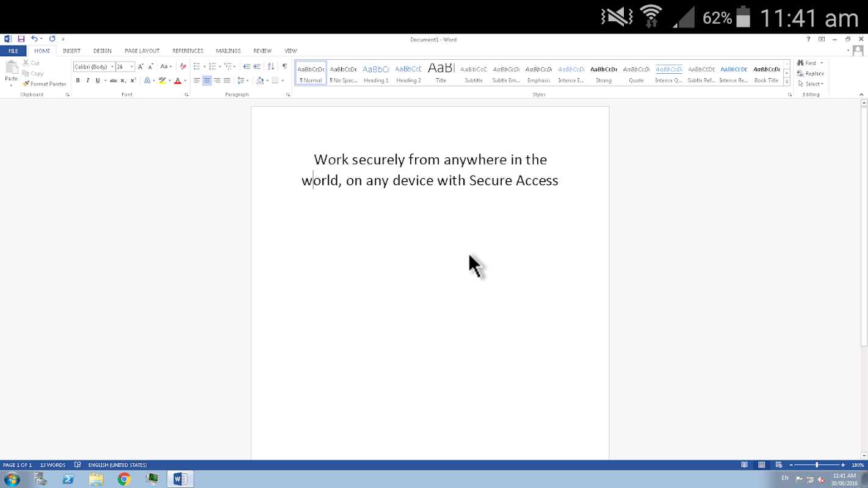Toggle Bold formatting

pos(78,81)
